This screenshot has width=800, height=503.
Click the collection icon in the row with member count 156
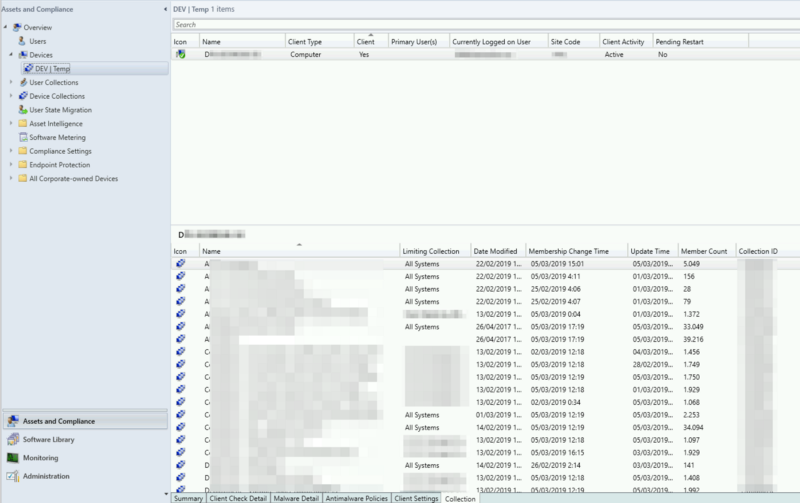click(x=181, y=276)
